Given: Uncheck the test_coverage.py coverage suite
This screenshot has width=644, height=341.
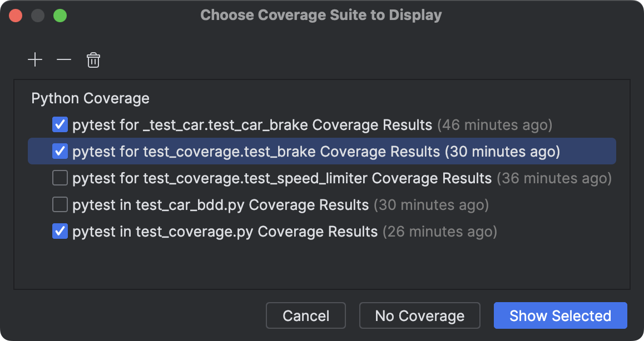Looking at the screenshot, I should click(x=60, y=231).
